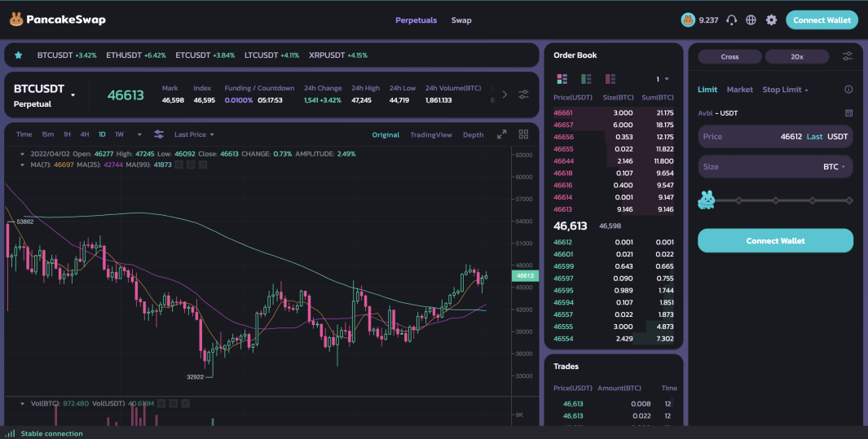
Task: Click the bunny slider handle for size
Action: pyautogui.click(x=707, y=200)
